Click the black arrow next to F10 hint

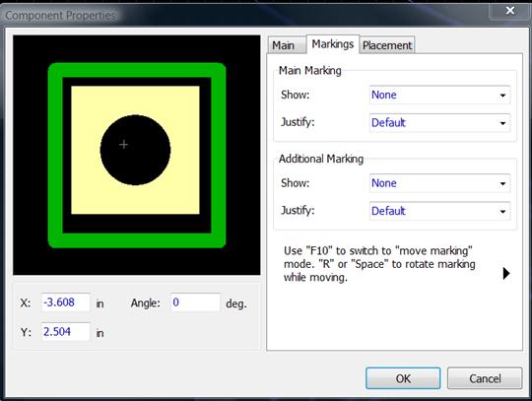tap(506, 273)
